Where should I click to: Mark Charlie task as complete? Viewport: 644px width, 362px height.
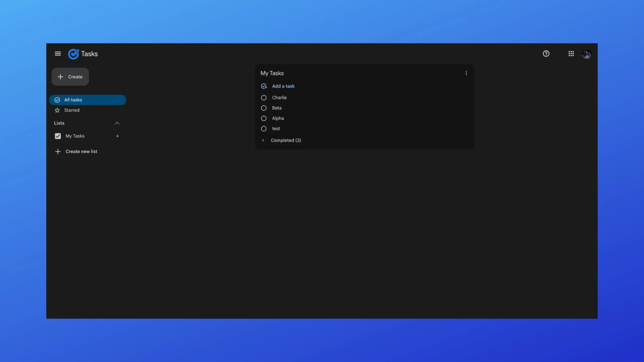coord(264,98)
